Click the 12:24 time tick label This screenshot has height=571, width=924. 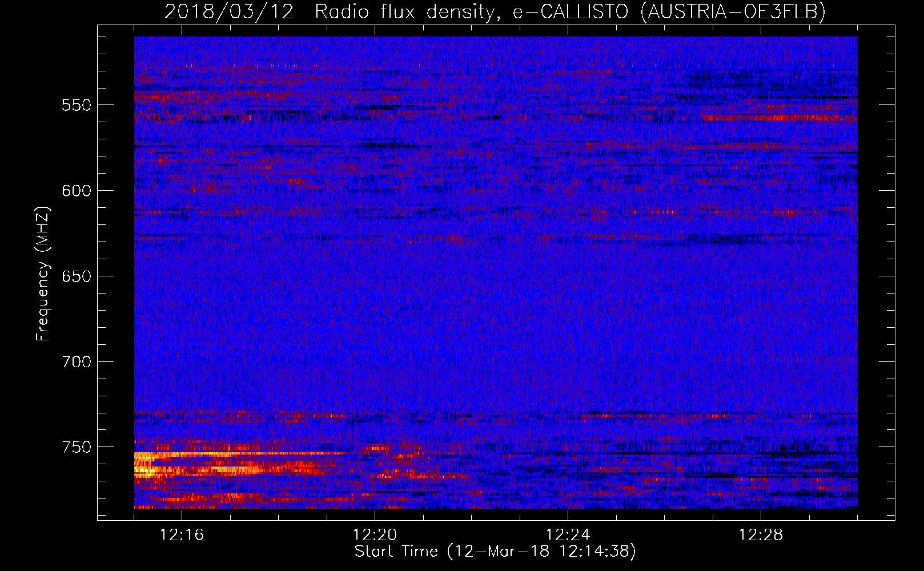pyautogui.click(x=568, y=535)
